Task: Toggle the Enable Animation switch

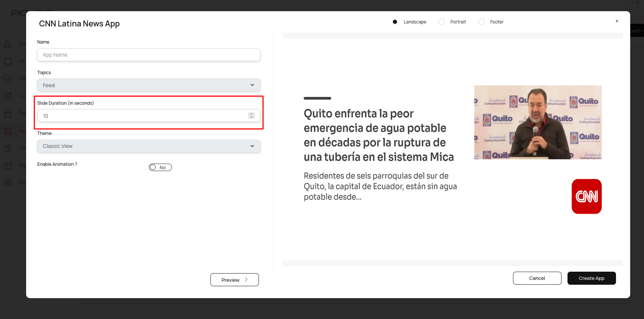Action: (x=160, y=167)
